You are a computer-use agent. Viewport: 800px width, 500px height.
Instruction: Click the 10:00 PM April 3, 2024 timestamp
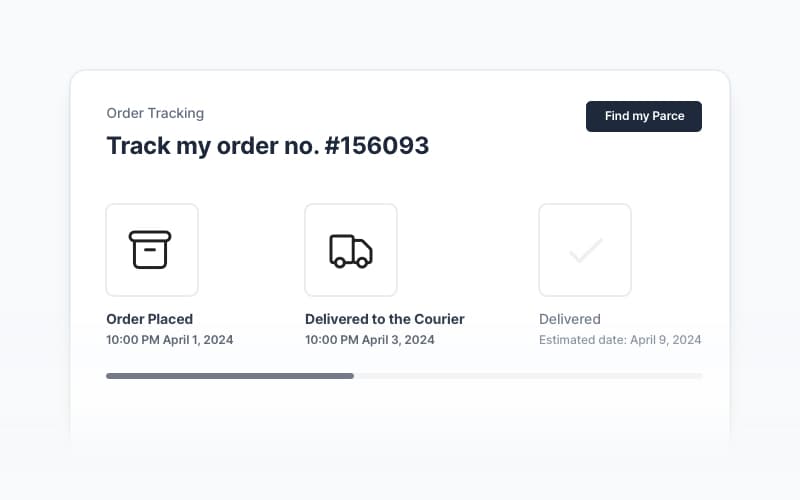[369, 340]
